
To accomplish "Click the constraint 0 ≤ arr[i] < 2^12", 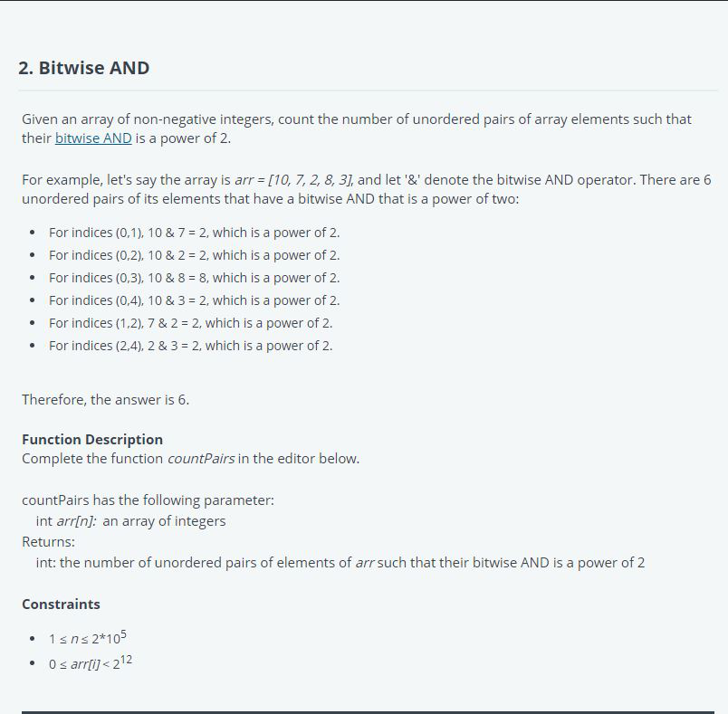I will (91, 664).
